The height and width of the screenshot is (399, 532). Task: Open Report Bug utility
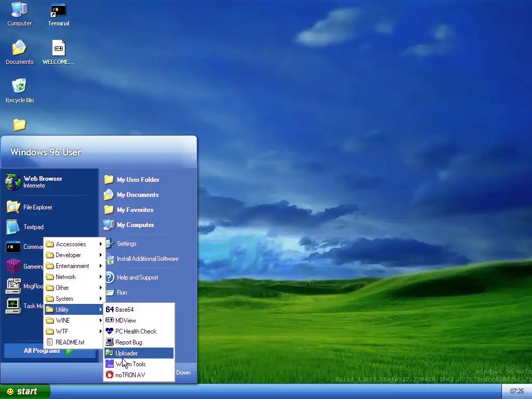pos(139,342)
